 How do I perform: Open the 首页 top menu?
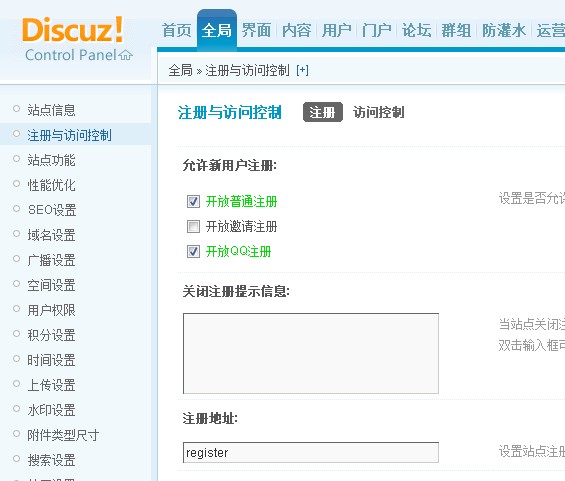pos(177,30)
